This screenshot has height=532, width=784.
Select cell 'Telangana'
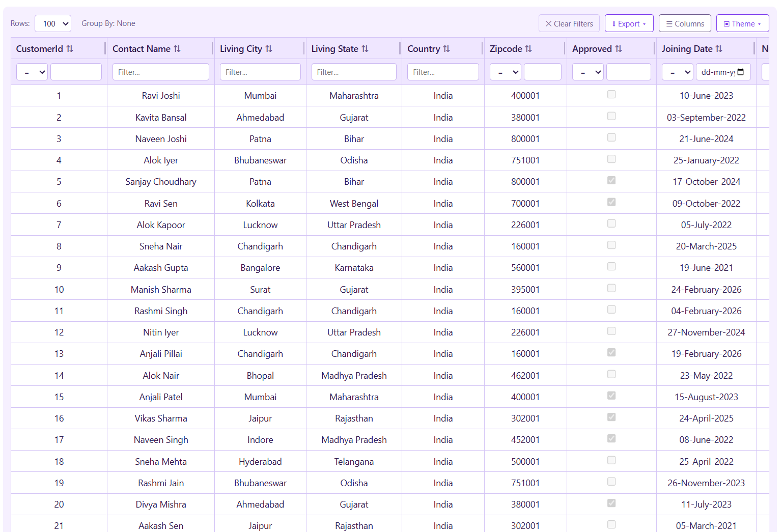pos(354,462)
